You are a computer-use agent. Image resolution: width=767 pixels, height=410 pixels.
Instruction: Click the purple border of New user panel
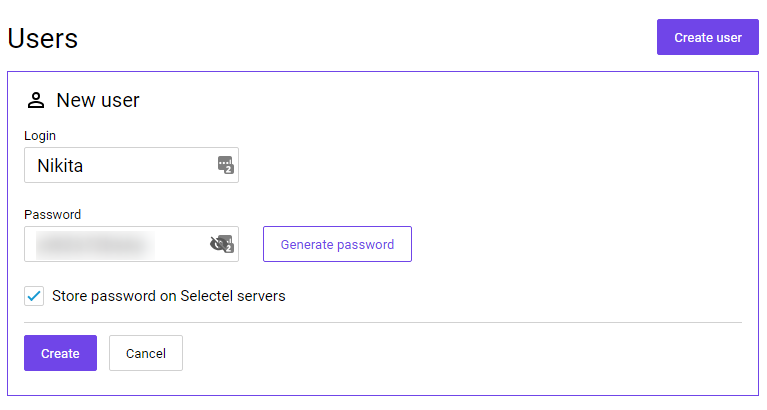click(383, 72)
